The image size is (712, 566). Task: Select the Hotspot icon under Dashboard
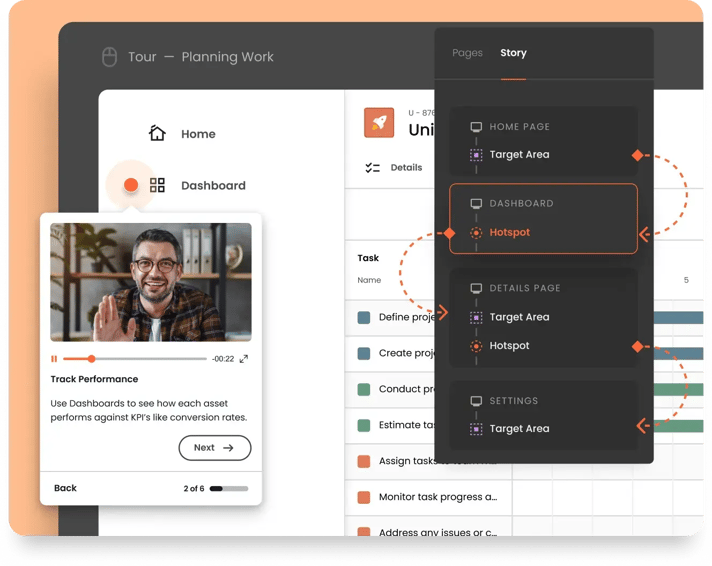(476, 233)
